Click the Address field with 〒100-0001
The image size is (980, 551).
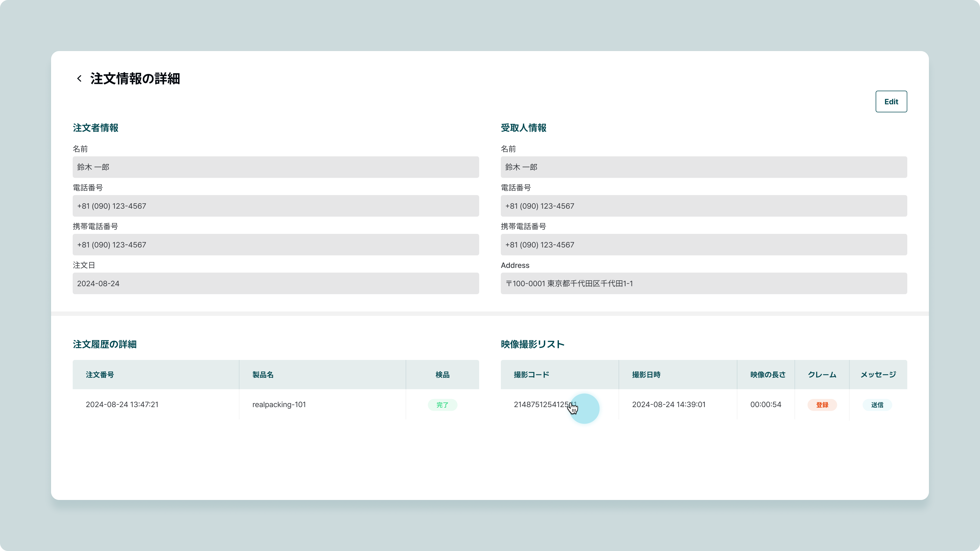coord(703,283)
